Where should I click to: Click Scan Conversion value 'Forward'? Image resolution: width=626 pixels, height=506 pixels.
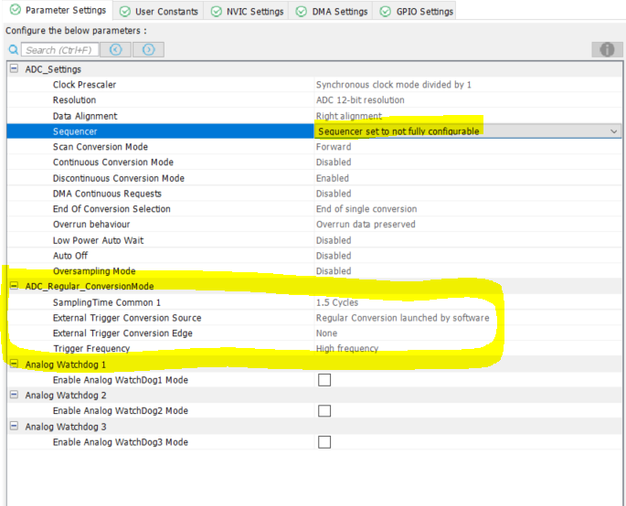coord(334,147)
